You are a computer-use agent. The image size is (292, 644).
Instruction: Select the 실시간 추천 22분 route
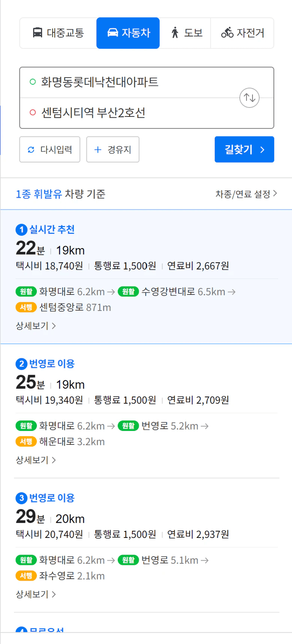pyautogui.click(x=146, y=277)
